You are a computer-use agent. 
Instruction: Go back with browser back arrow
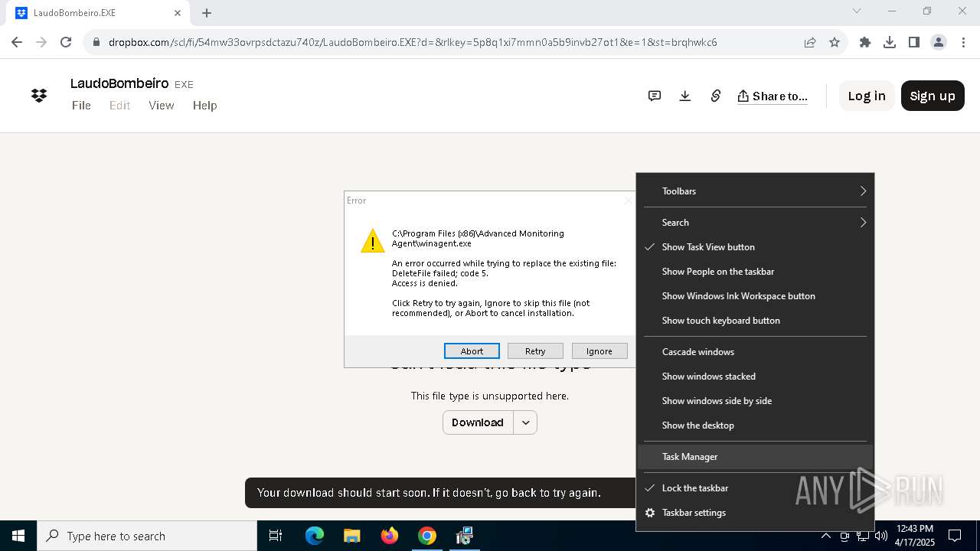(x=17, y=42)
